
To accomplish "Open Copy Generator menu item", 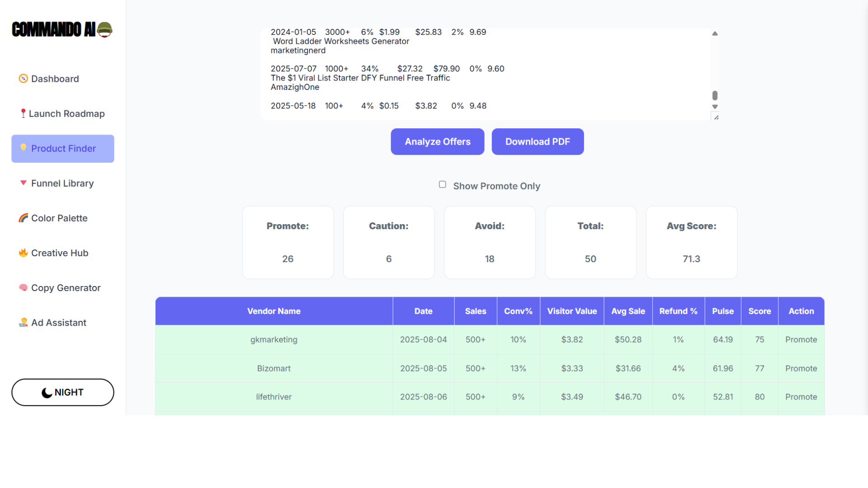I will pyautogui.click(x=66, y=288).
